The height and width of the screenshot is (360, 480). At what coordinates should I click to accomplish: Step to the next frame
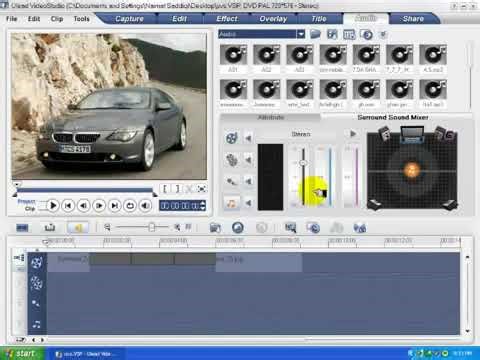(x=99, y=206)
